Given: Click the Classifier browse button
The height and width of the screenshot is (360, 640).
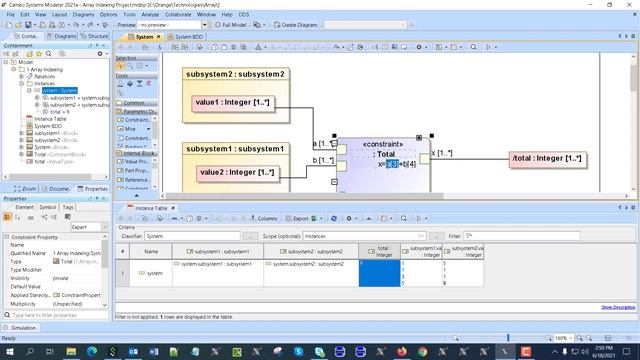Looking at the screenshot, I should pos(250,236).
